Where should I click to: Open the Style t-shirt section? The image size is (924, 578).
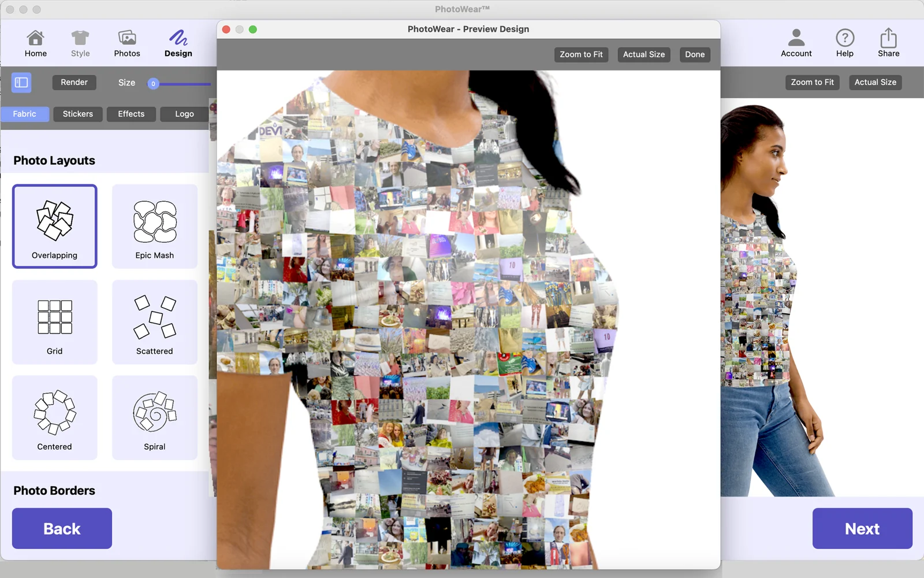[80, 44]
